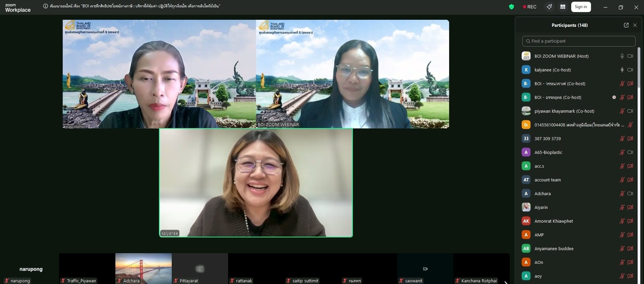Toggle the BOI ZOOM WEBINAR host camera icon
This screenshot has width=644, height=284.
point(630,56)
